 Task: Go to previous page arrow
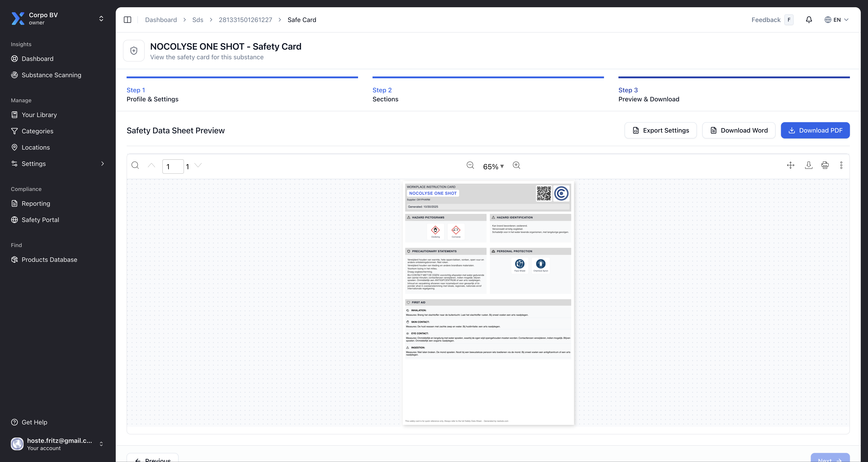(151, 165)
